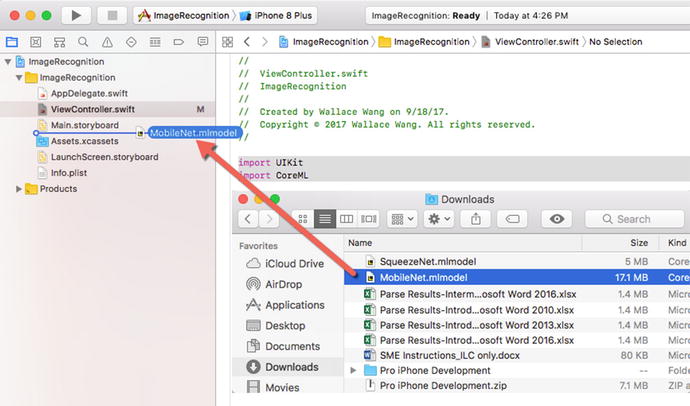The width and height of the screenshot is (690, 406).
Task: Select Parse Results-Interm…osoft Word 2016.xlsx
Action: 517,294
